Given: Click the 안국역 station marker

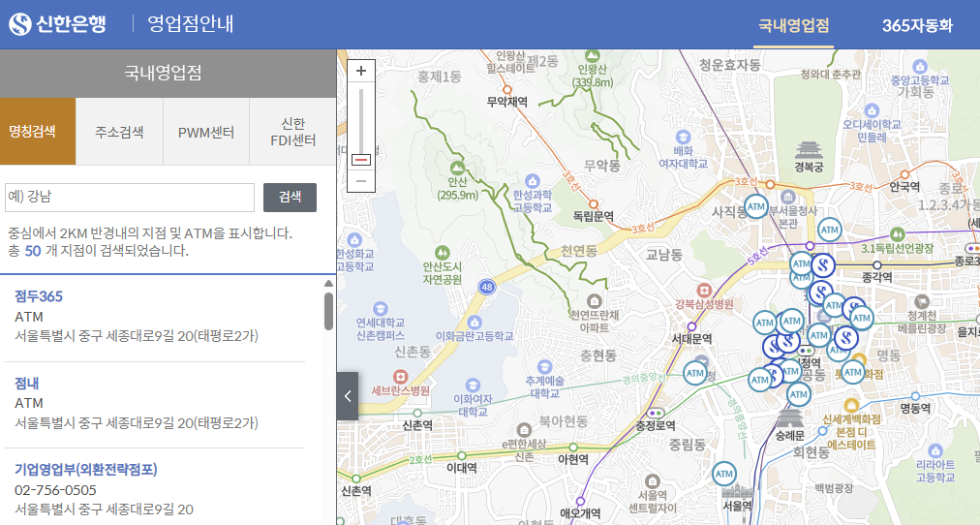Looking at the screenshot, I should 904,173.
